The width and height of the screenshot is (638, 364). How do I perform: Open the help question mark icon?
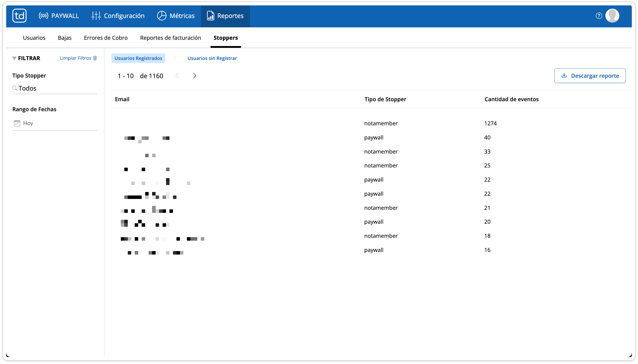[x=599, y=16]
